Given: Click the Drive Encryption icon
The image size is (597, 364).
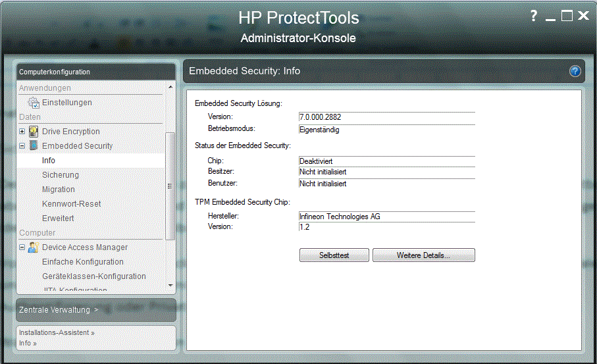Looking at the screenshot, I should tap(34, 132).
